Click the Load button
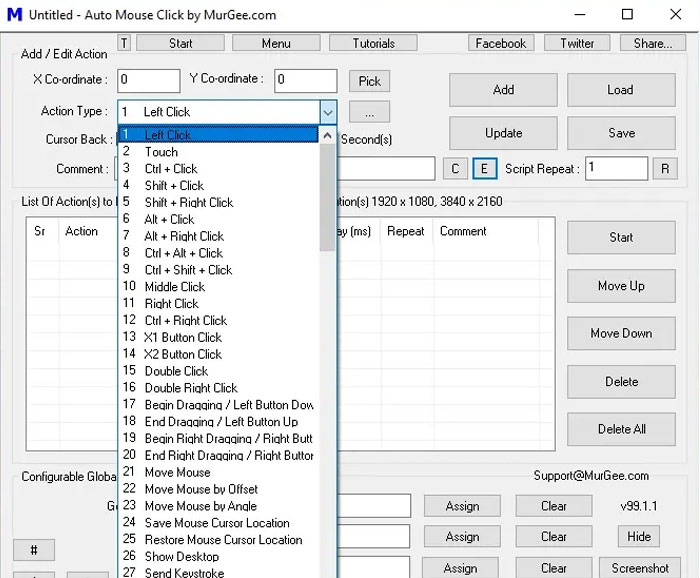Image resolution: width=700 pixels, height=578 pixels. coord(621,90)
